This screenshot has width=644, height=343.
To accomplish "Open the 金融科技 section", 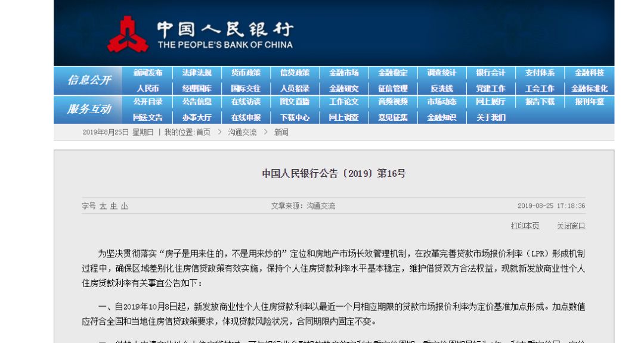I will coord(589,73).
